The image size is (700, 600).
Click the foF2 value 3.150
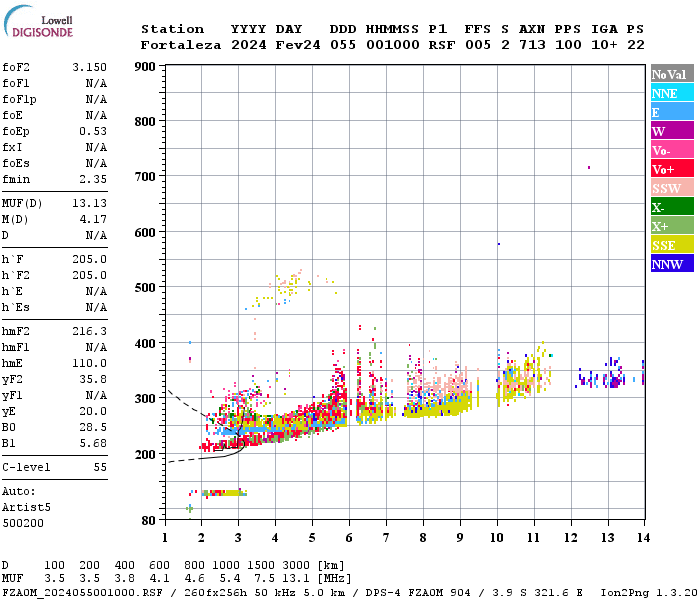click(x=90, y=67)
